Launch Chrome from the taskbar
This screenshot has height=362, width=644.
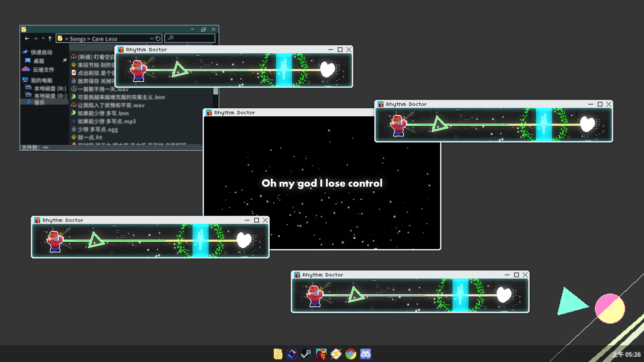point(351,354)
